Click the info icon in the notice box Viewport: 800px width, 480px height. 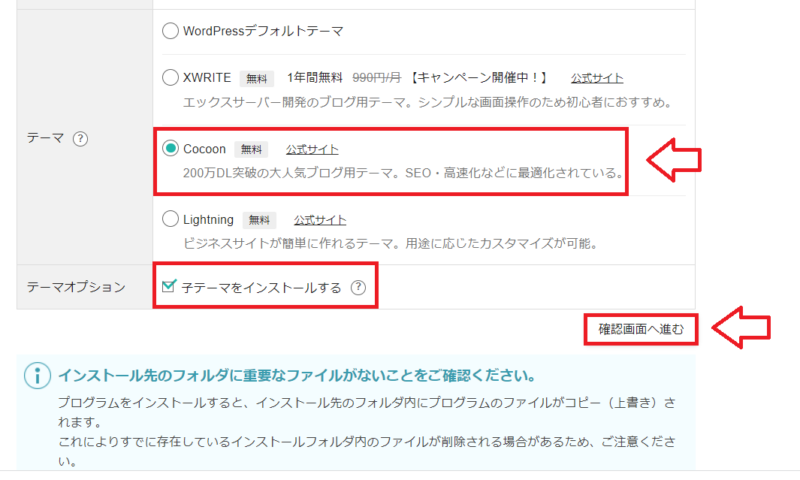click(x=37, y=376)
